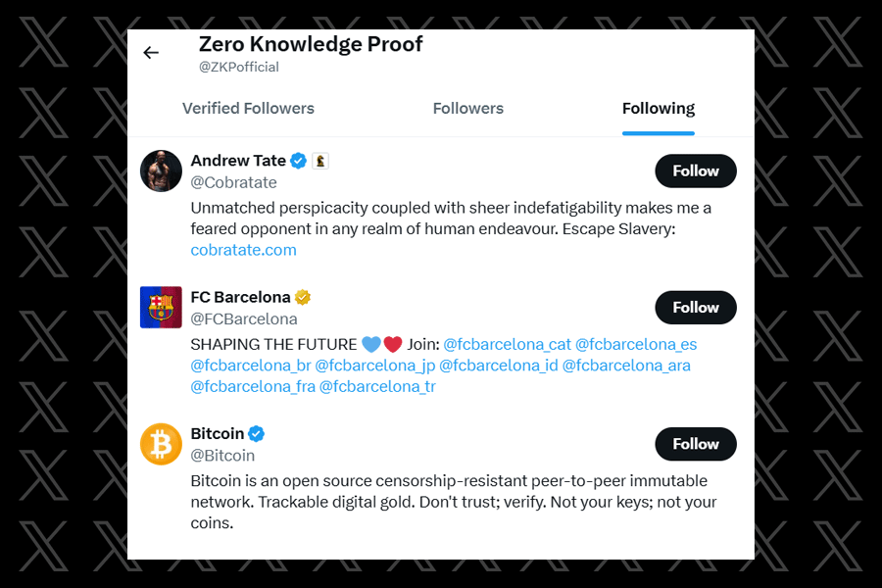Open the @fcbarcelona_jp mention link
The width and height of the screenshot is (882, 588).
(374, 366)
